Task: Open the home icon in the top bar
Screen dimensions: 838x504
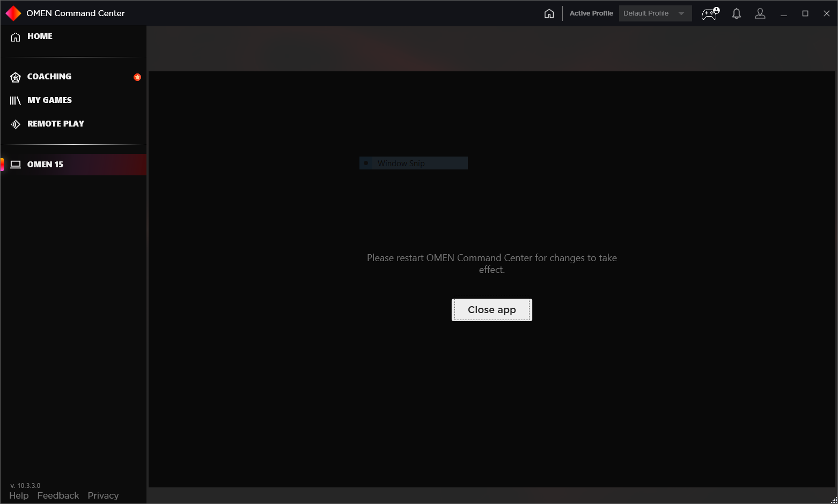Action: tap(549, 13)
